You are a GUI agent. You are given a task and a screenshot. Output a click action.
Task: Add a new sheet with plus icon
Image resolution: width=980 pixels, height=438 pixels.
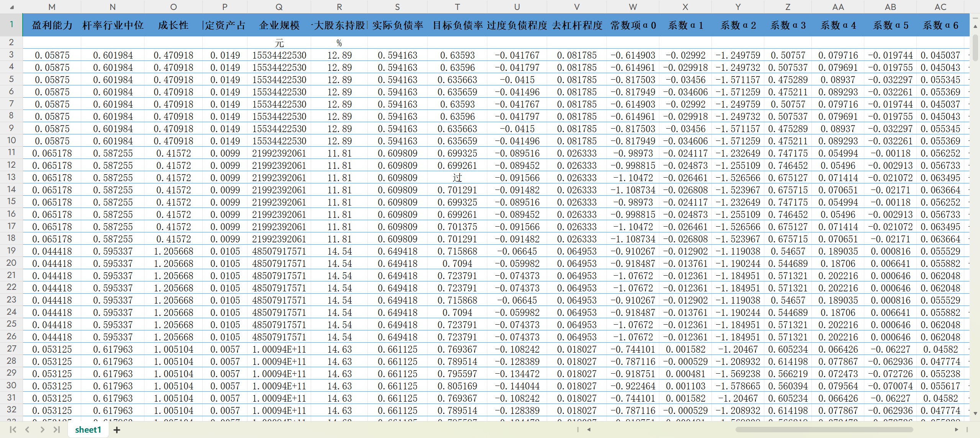(x=117, y=430)
